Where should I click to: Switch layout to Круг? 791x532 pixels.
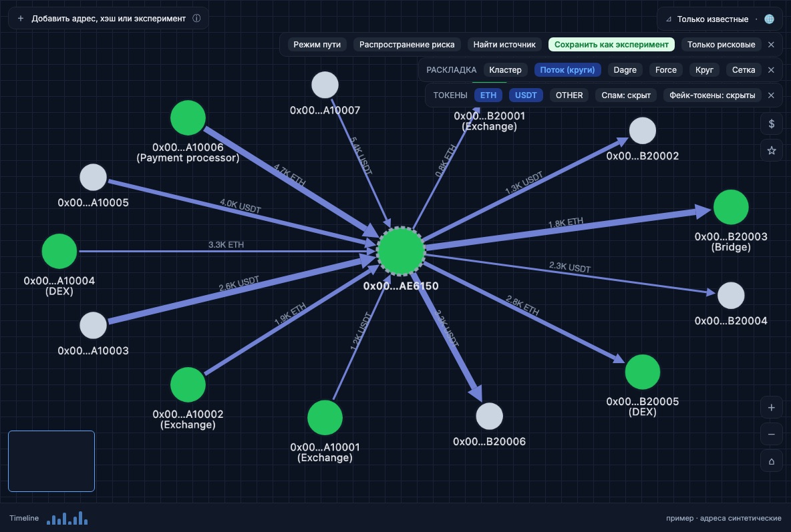pos(703,69)
